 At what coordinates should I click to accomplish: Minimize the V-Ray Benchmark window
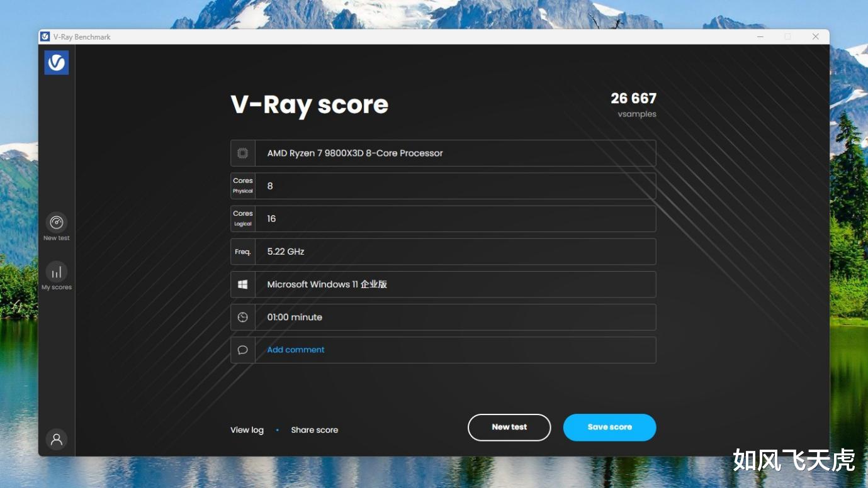pyautogui.click(x=760, y=36)
